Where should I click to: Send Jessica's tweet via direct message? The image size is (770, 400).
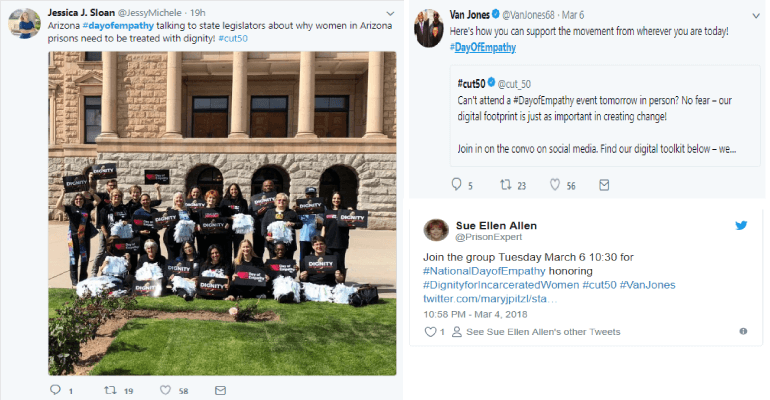point(220,390)
